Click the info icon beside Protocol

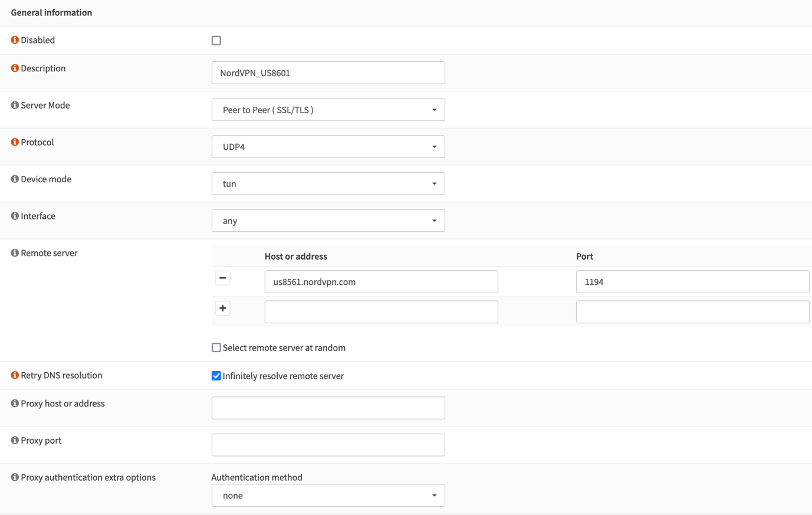coord(15,142)
